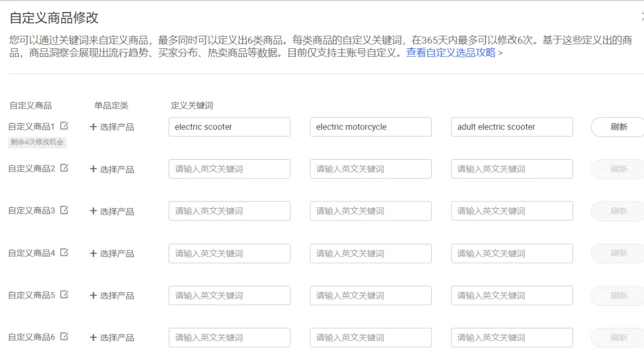The width and height of the screenshot is (644, 363).
Task: Click the edit icon next to 自定义商品2
Action: pos(64,168)
